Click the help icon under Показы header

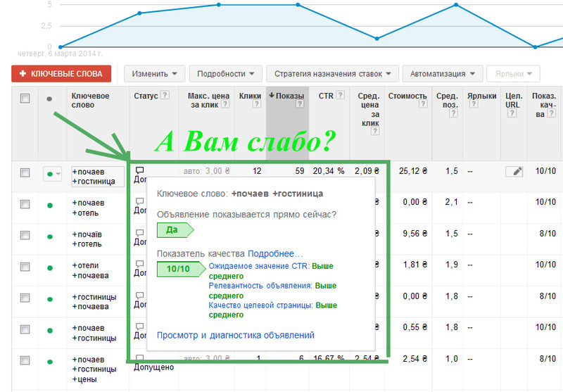point(300,105)
